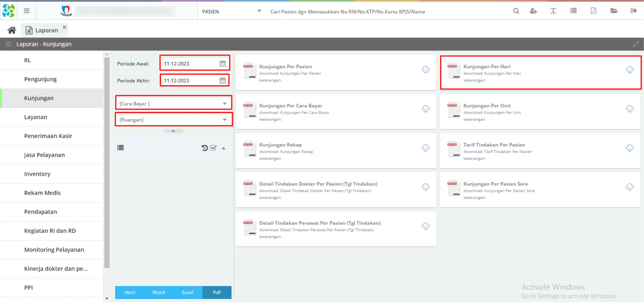Select Pendapatan in the sidebar
This screenshot has width=644, height=303.
coord(52,212)
